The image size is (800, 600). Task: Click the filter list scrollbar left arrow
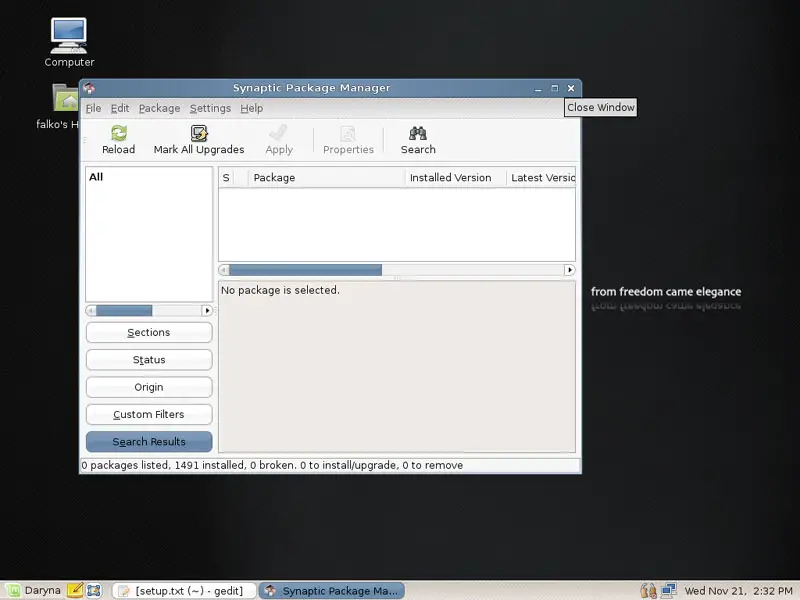(x=91, y=311)
